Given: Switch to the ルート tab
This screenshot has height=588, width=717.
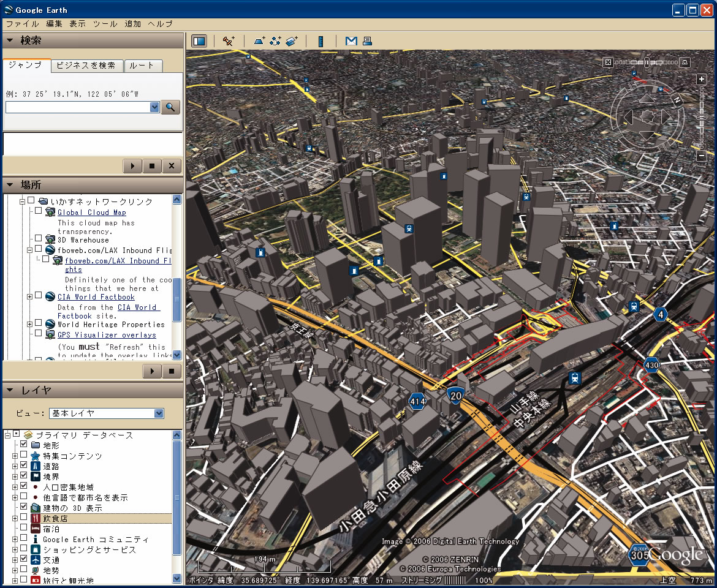Looking at the screenshot, I should 142,66.
